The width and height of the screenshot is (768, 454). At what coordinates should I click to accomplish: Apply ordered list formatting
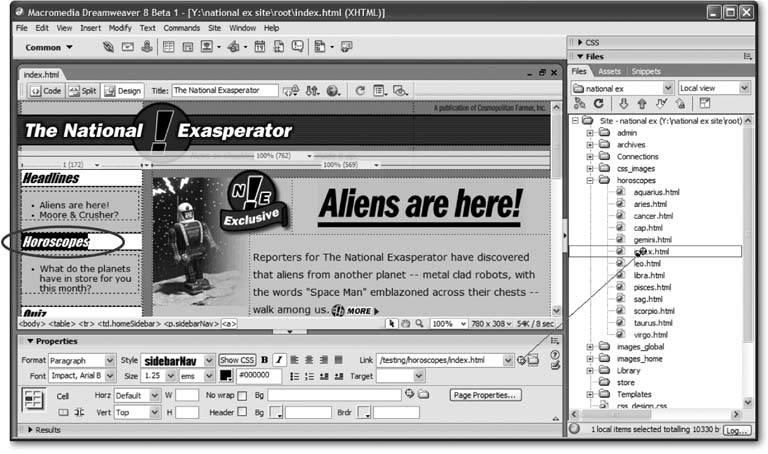[309, 376]
